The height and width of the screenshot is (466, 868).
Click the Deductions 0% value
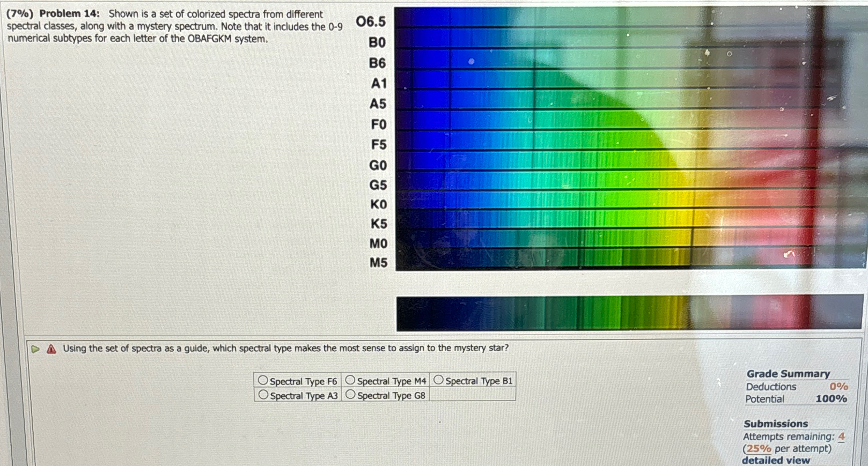tap(838, 386)
